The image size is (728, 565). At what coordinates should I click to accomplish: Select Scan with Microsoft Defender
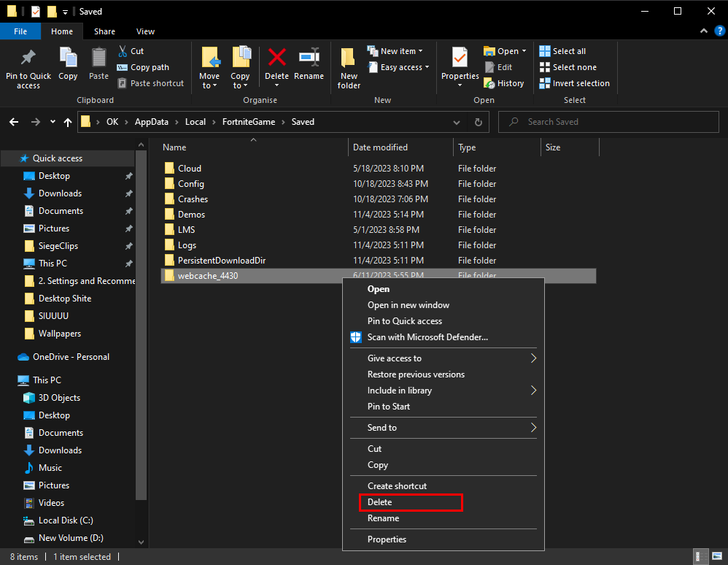tap(444, 337)
